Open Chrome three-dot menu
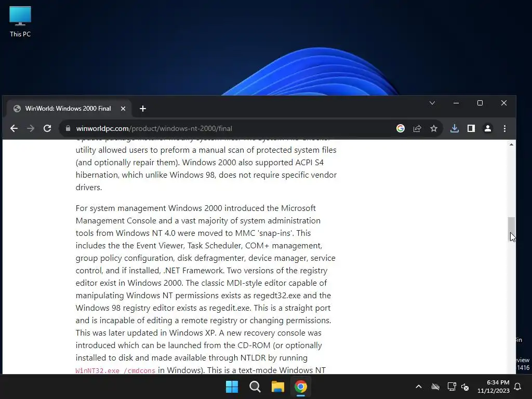Screen dimensions: 532x399 (504, 128)
